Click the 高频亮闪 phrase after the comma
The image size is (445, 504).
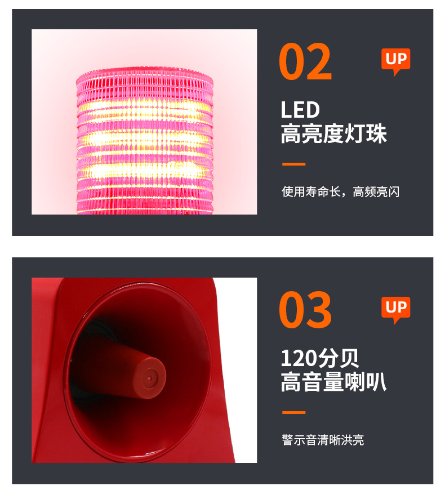coord(376,192)
